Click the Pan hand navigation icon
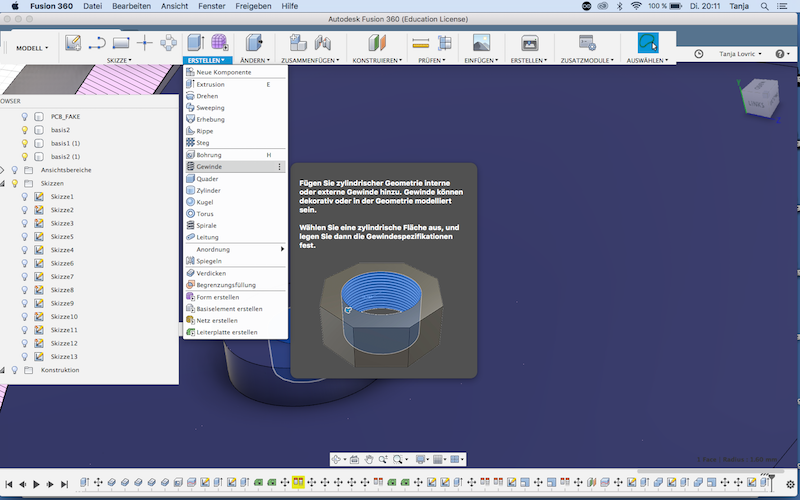This screenshot has height=500, width=800. [x=369, y=459]
